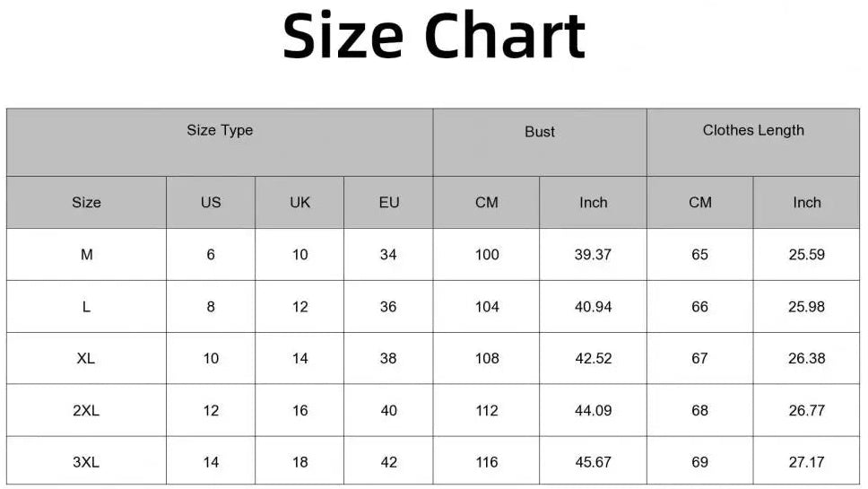Select the 104 CM bust cell

point(487,307)
